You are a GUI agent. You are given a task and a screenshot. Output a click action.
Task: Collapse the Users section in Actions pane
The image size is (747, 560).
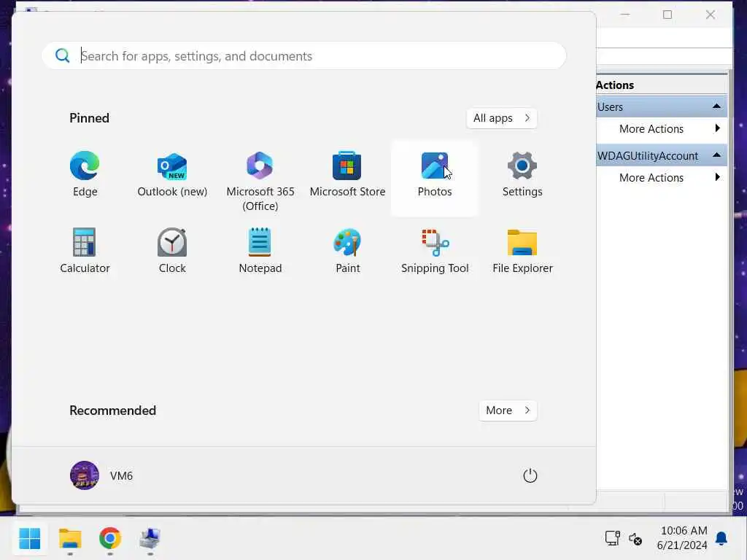click(x=716, y=106)
